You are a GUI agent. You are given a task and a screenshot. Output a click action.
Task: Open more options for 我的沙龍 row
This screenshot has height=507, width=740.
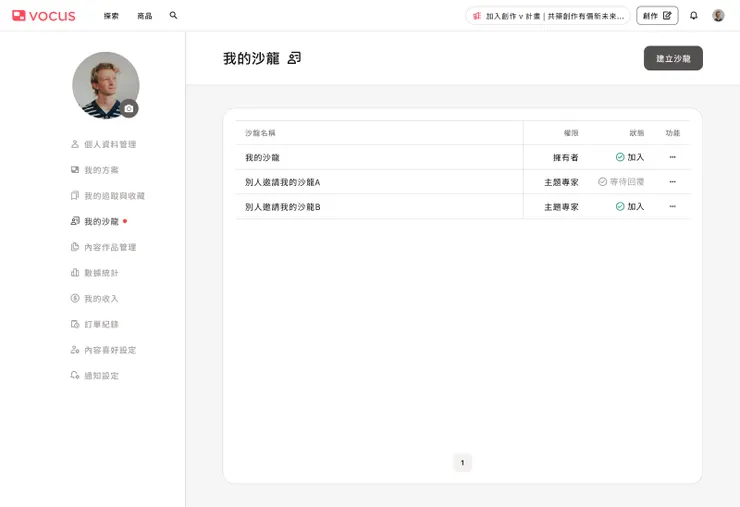673,157
